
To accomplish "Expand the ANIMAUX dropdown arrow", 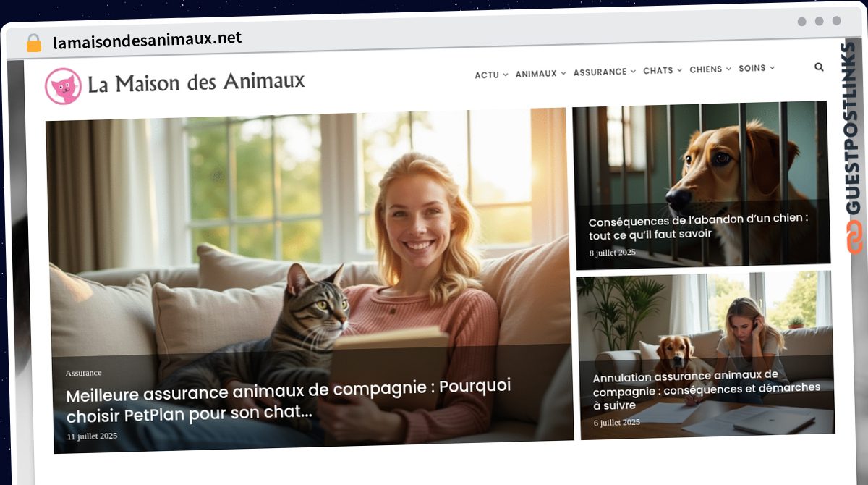I will pyautogui.click(x=563, y=73).
